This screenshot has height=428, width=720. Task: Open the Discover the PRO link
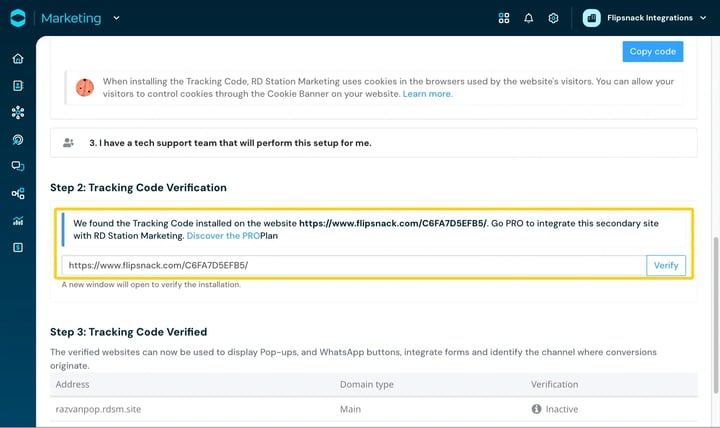point(223,236)
